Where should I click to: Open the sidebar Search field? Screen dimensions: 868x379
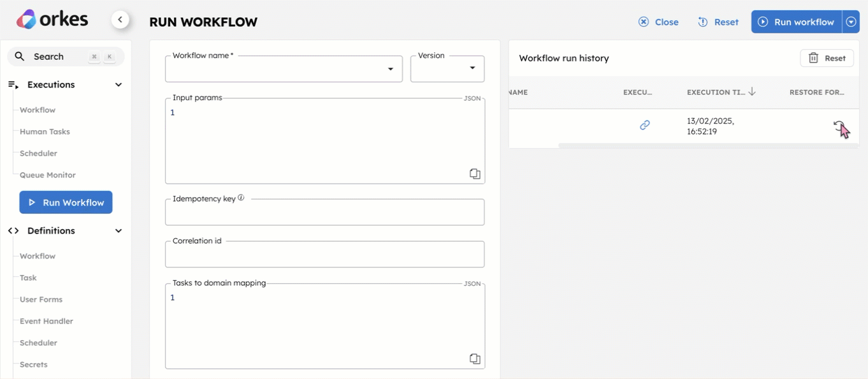point(66,56)
